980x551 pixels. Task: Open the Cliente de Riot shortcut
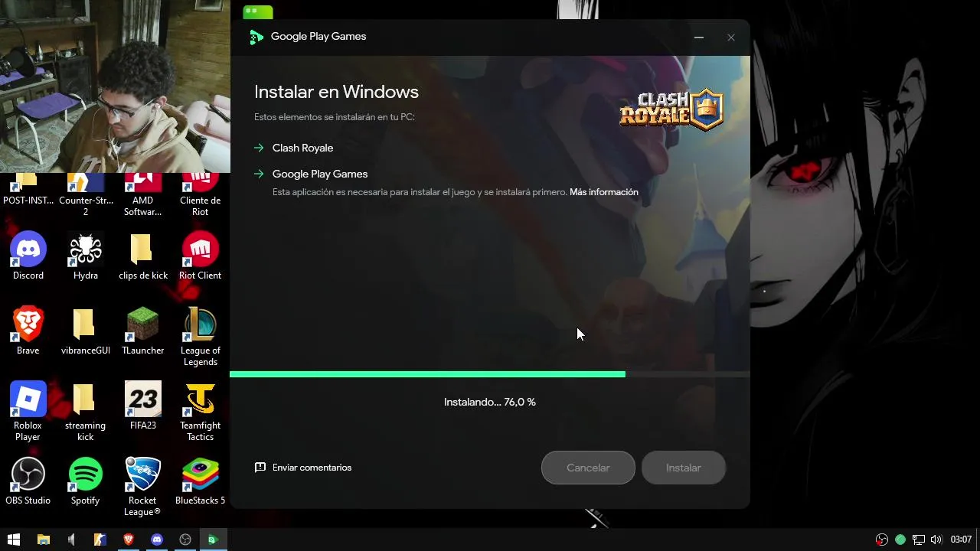click(200, 195)
